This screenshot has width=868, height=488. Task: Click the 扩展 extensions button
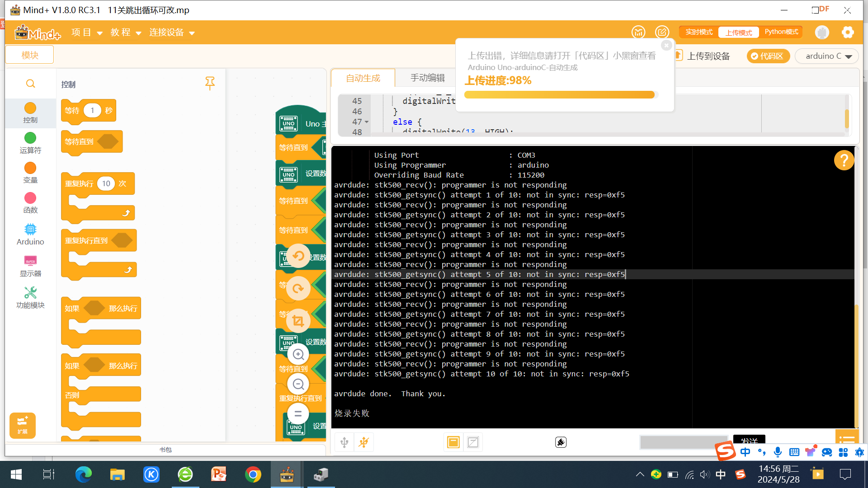(23, 425)
